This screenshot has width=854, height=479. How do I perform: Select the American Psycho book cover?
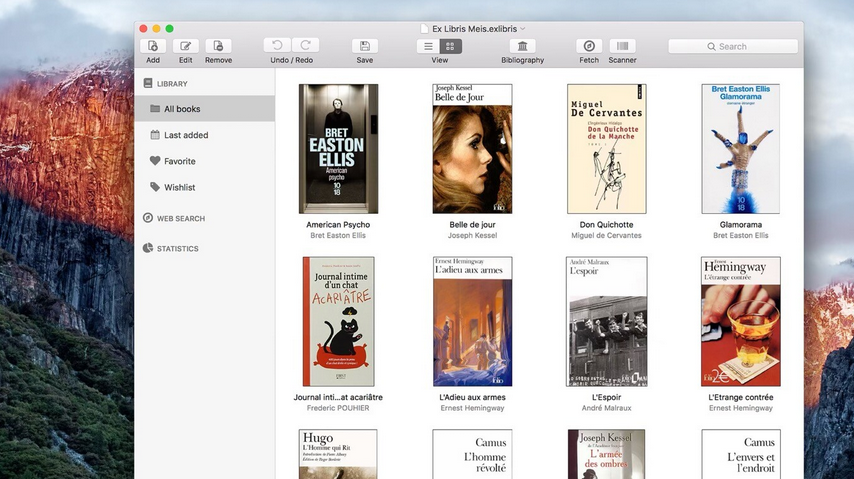tap(338, 149)
